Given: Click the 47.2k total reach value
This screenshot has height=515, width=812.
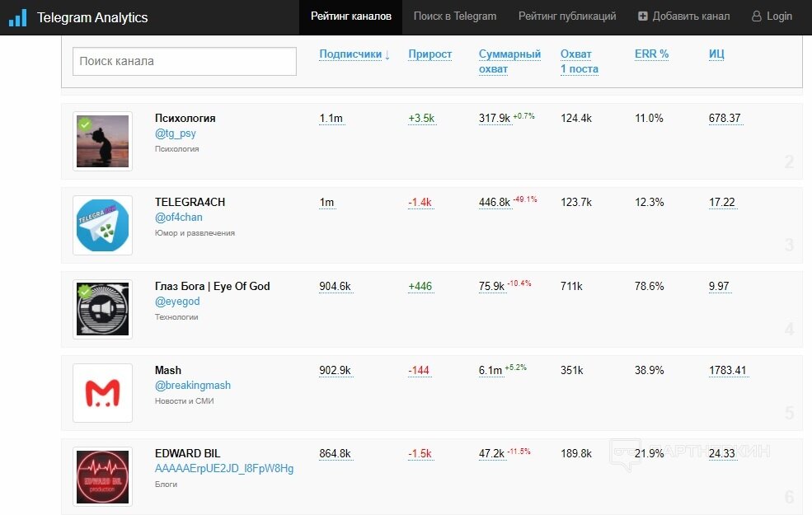Looking at the screenshot, I should [491, 453].
